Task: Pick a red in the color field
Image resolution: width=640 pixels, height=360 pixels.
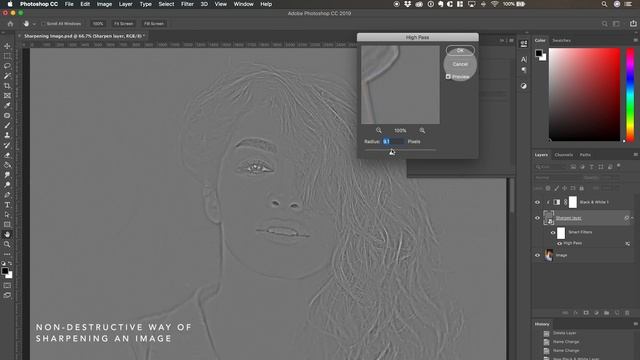Action: coord(584,95)
